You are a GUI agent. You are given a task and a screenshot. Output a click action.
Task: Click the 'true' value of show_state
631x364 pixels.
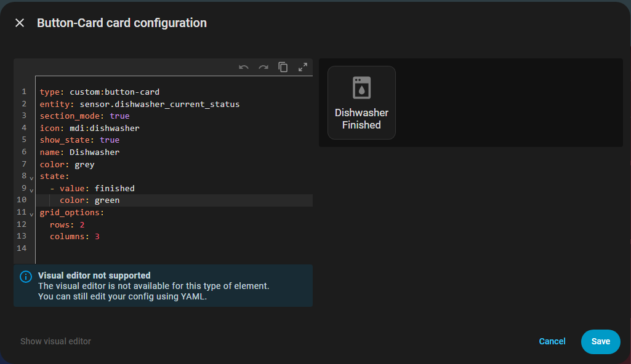point(110,140)
